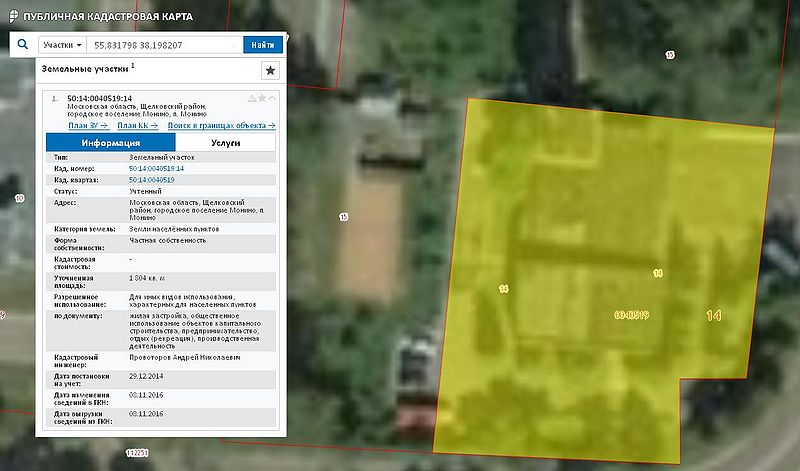Click Поиск в границах объекта link
The width and height of the screenshot is (800, 471).
point(222,125)
